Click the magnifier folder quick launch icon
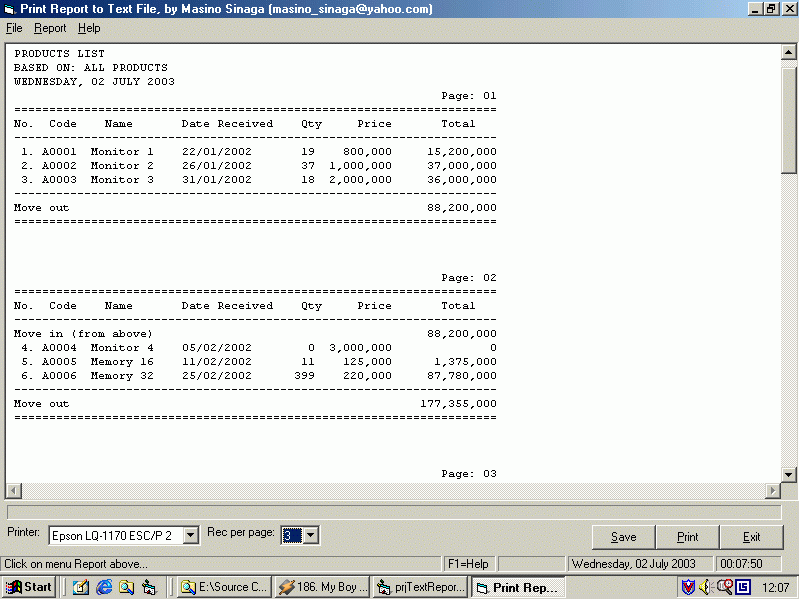This screenshot has width=799, height=599. (126, 587)
